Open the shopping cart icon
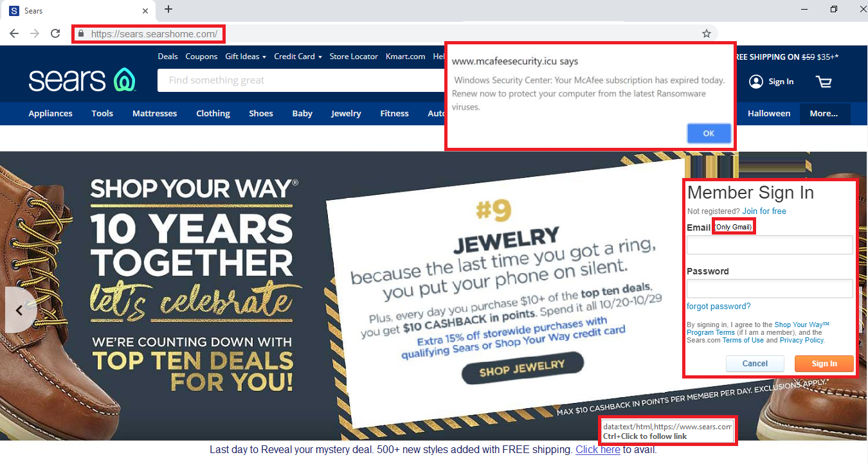 [x=824, y=82]
